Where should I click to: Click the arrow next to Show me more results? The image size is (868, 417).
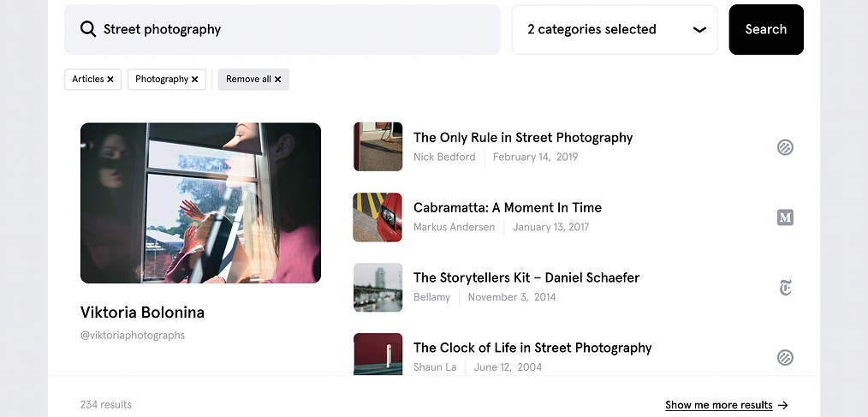click(x=782, y=405)
